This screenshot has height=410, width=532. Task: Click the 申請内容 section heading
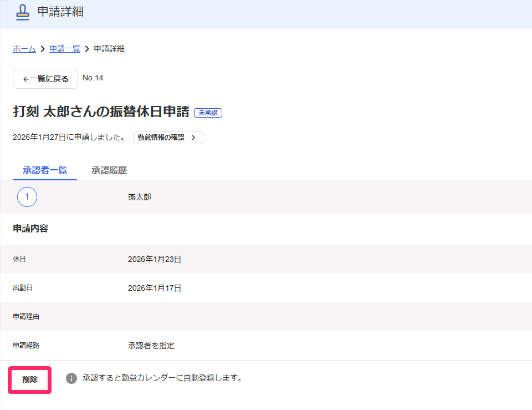point(30,229)
